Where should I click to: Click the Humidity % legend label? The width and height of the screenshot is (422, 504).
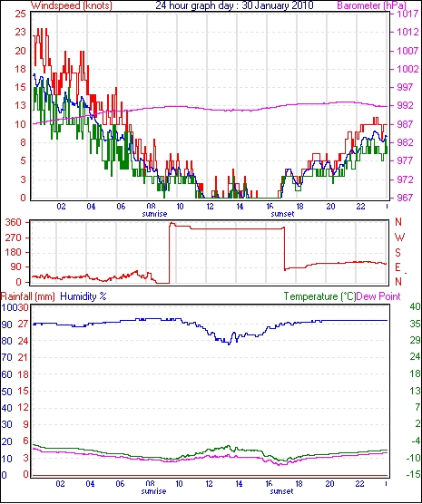(83, 296)
